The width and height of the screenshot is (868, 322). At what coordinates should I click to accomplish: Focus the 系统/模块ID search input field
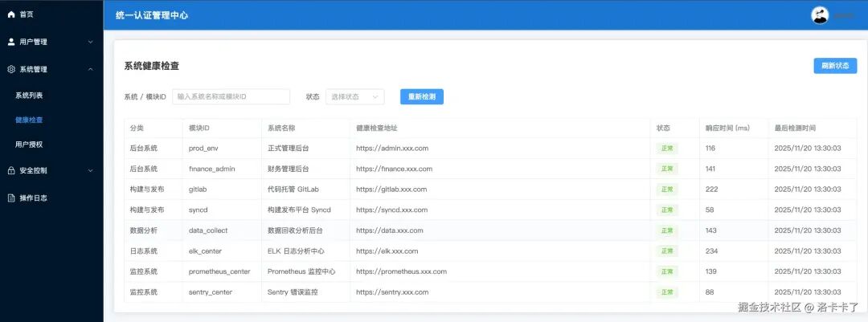[231, 96]
